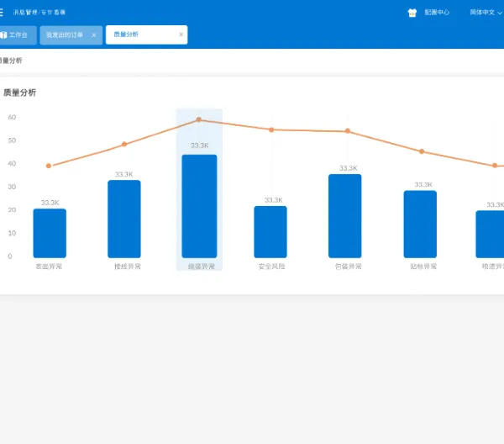Click the 60 y-axis value
504x444 pixels.
[x=12, y=117]
